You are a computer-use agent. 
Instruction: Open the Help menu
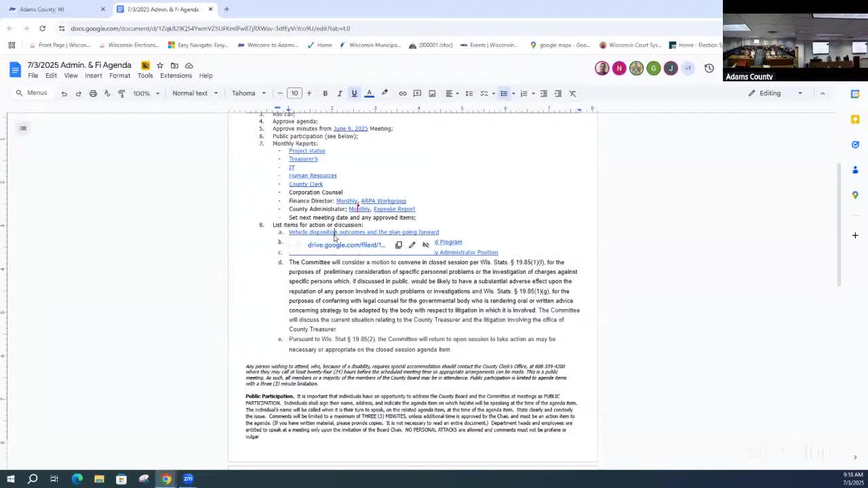[205, 76]
